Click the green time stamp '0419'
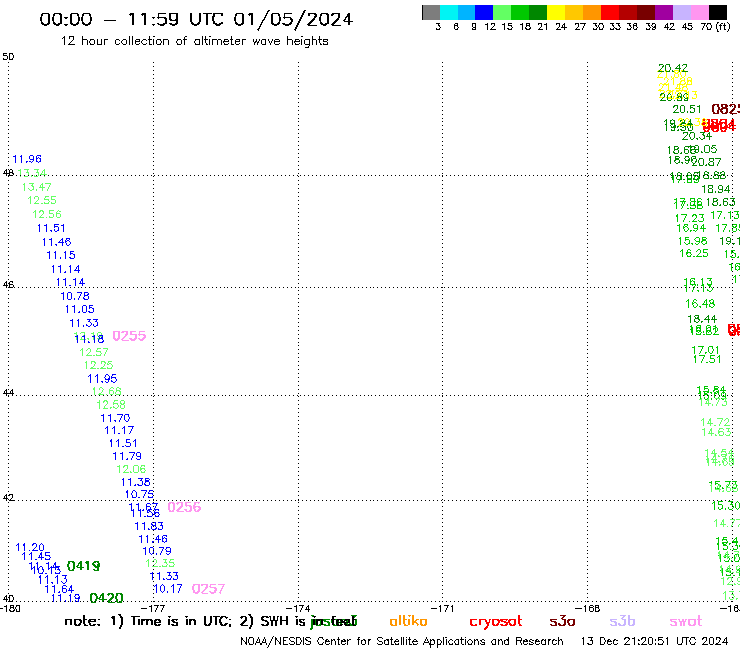 (84, 566)
